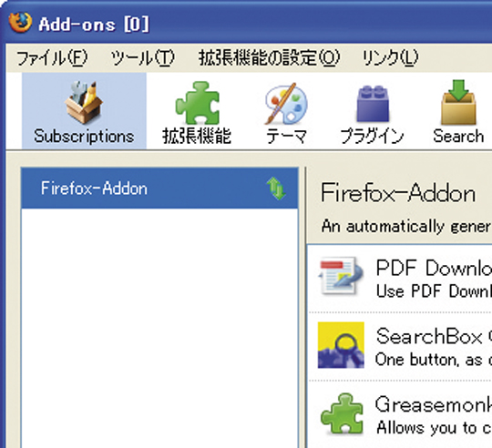492x448 pixels.
Task: Open the ファイル(F) menu
Action: pyautogui.click(x=52, y=58)
